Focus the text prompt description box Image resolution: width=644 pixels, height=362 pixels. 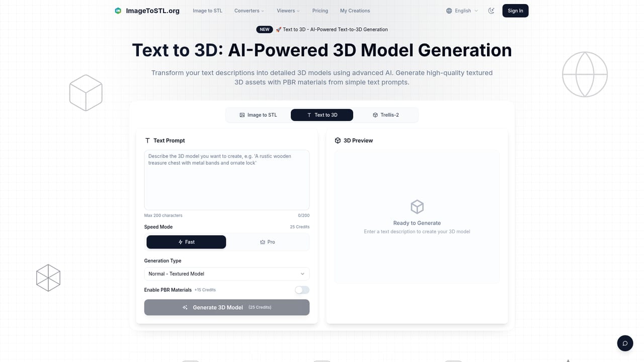point(227,179)
